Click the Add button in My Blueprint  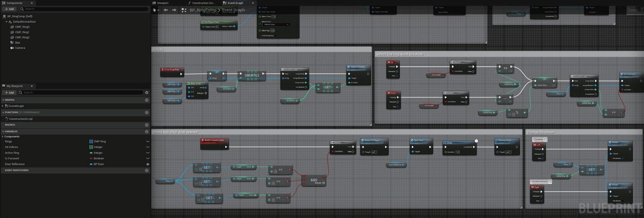tap(9, 92)
